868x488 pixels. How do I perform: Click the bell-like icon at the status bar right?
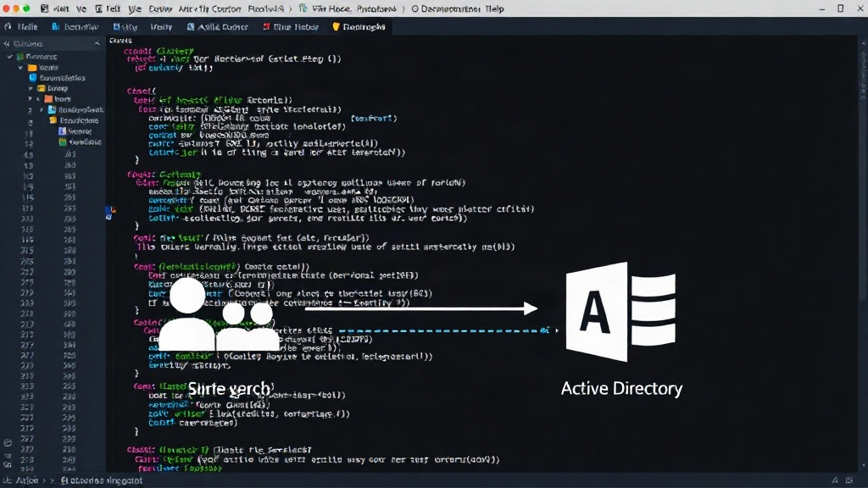point(834,480)
